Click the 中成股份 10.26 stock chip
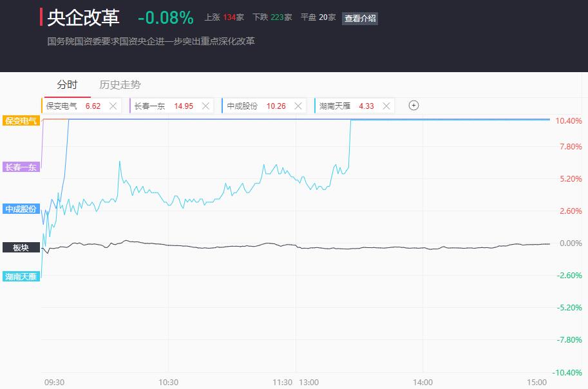This screenshot has width=588, height=389. click(256, 106)
